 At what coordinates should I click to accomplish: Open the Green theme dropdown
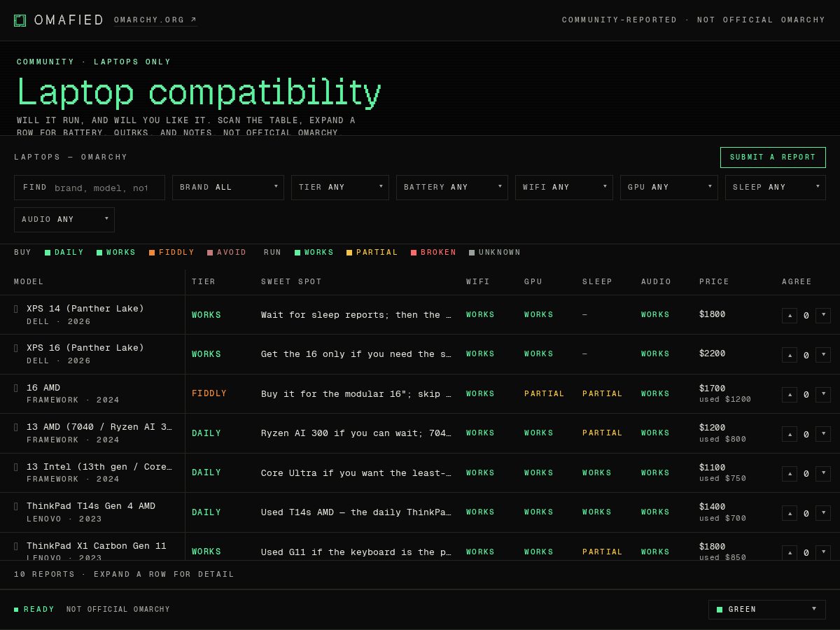pos(767,610)
